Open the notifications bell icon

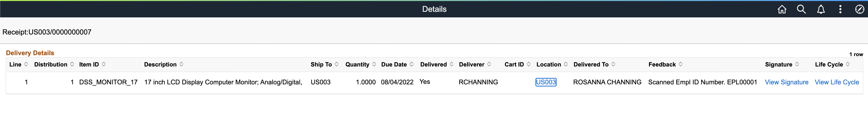pos(821,9)
